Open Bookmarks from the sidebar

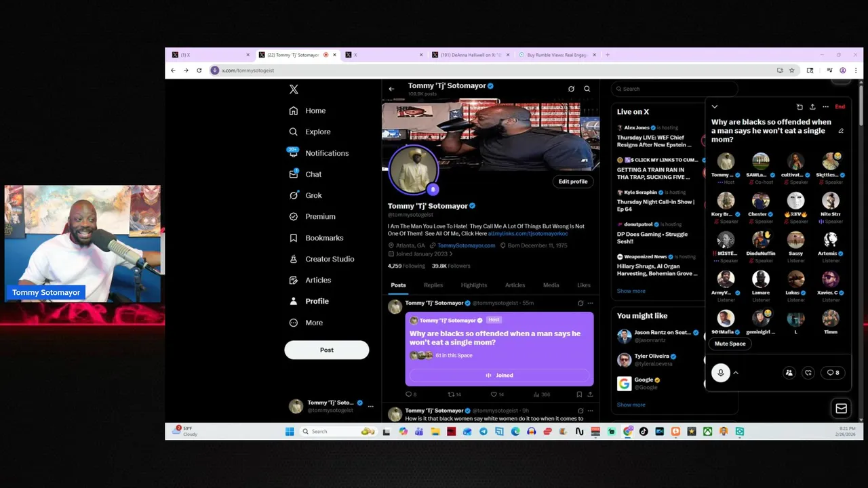coord(316,238)
